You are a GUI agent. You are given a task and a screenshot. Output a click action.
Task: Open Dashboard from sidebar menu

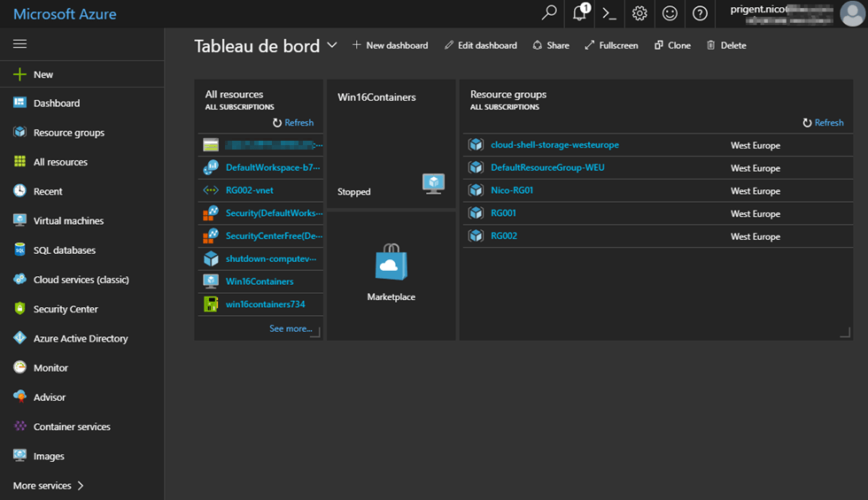pos(57,103)
